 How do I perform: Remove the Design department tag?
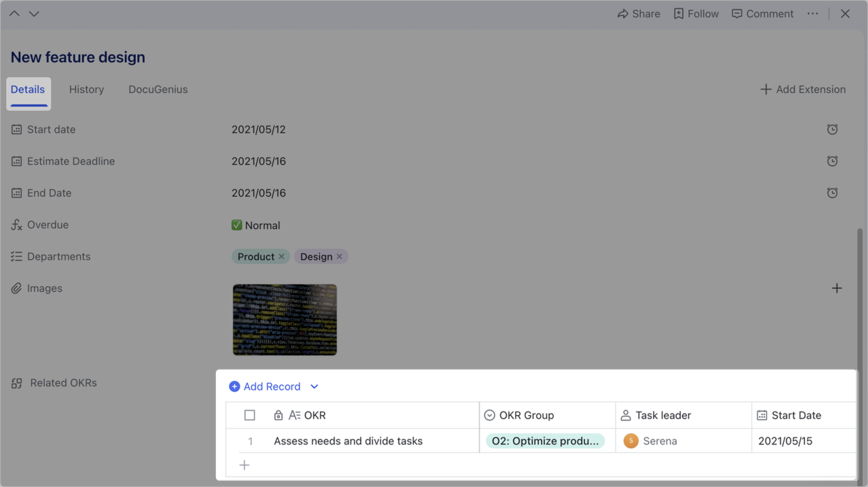tap(339, 256)
